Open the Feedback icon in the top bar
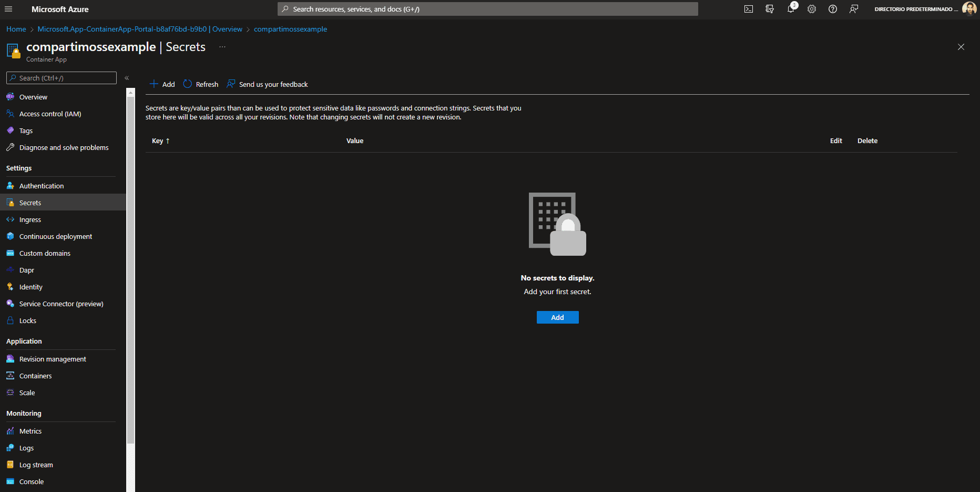This screenshot has height=492, width=980. pyautogui.click(x=854, y=9)
